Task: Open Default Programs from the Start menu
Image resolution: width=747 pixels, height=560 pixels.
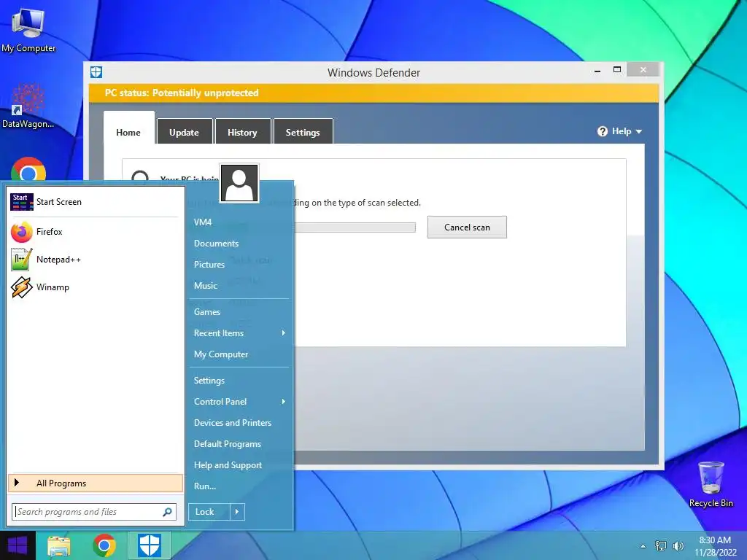Action: pyautogui.click(x=239, y=444)
